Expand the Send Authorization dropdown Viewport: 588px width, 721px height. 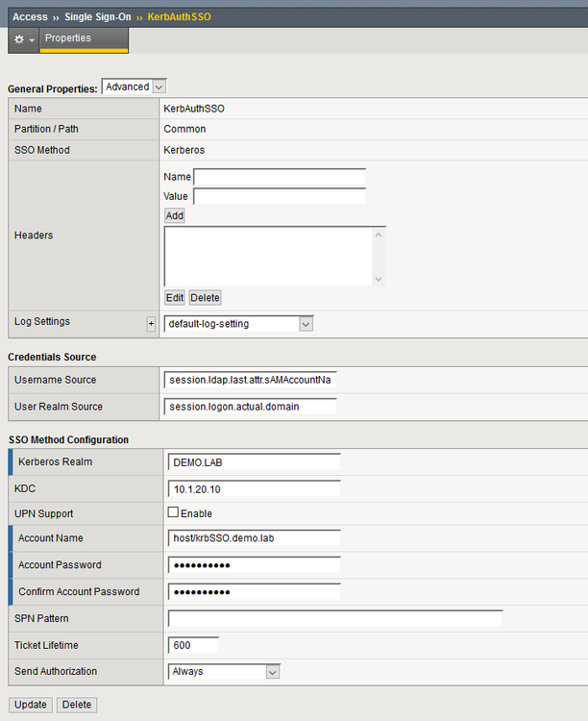click(x=223, y=672)
